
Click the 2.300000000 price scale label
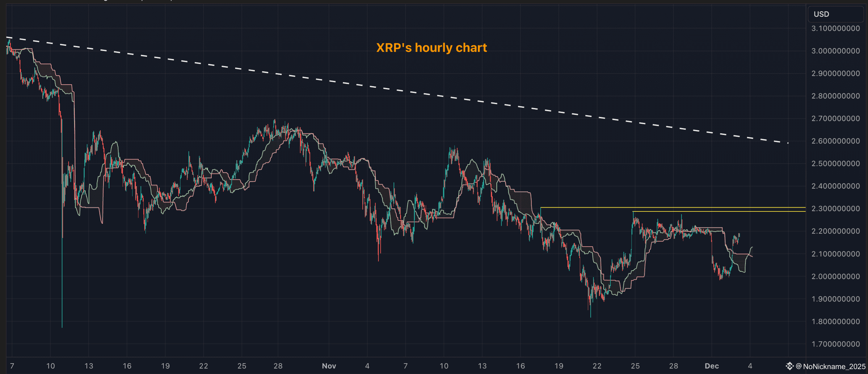point(835,209)
